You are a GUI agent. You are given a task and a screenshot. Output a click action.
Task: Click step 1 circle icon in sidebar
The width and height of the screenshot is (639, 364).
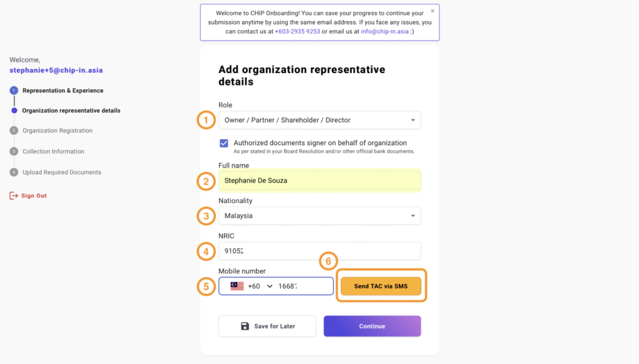[14, 90]
